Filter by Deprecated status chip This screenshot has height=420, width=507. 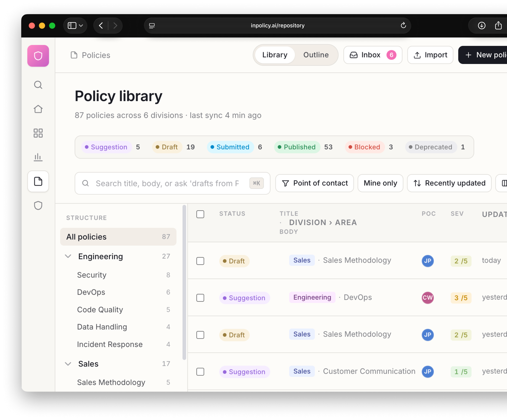pyautogui.click(x=431, y=147)
